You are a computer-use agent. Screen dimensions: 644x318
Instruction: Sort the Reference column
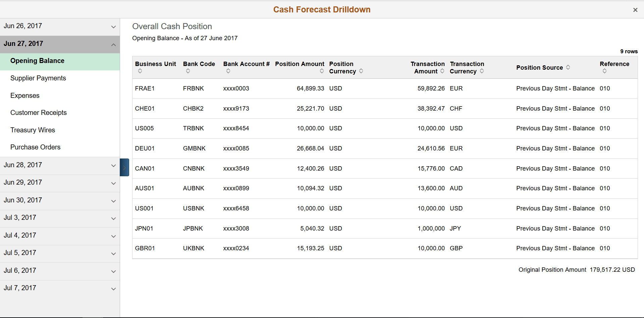[605, 71]
